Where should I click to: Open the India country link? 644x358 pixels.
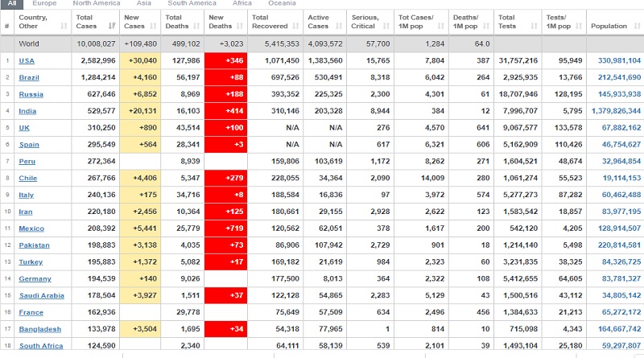coord(27,111)
